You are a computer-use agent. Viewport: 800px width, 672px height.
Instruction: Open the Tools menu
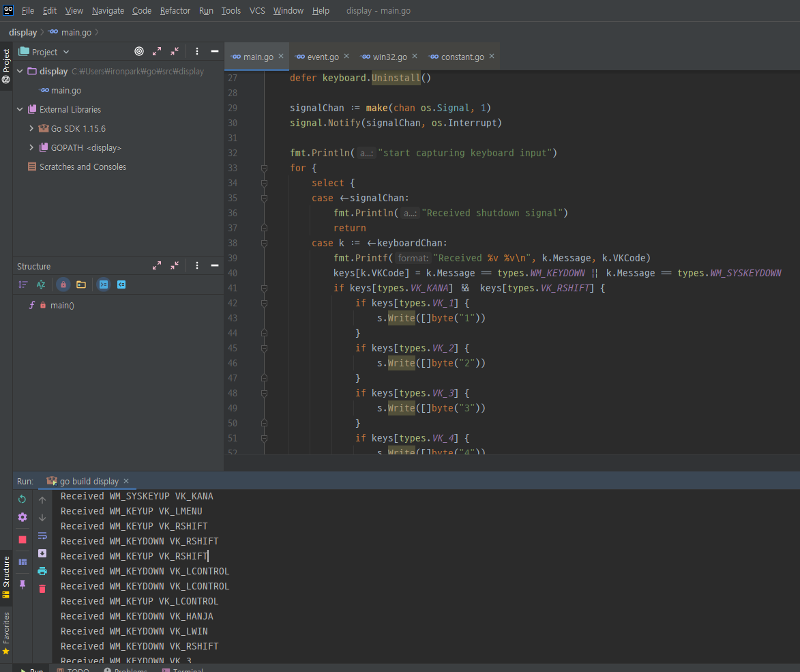231,11
